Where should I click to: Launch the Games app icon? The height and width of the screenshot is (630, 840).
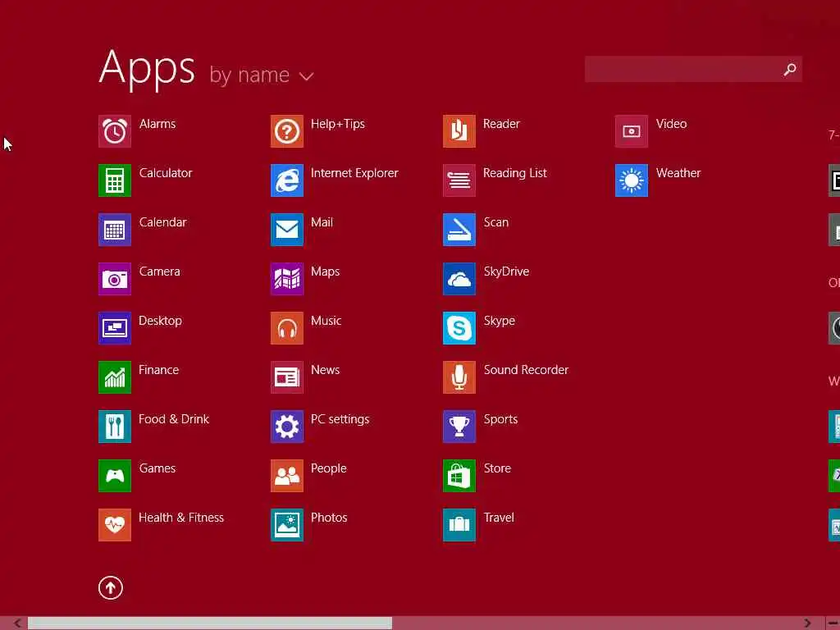[115, 476]
